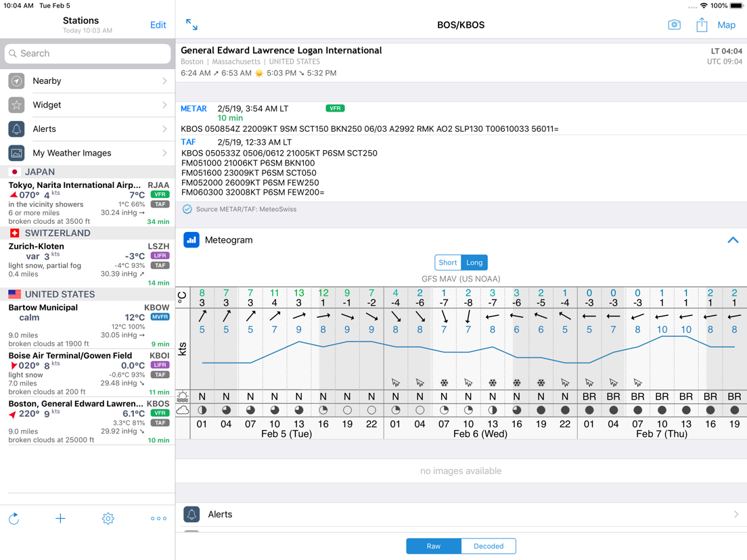The image size is (747, 560).
Task: Tap the LIFR badge for Zurich-Kloten
Action: tap(160, 256)
